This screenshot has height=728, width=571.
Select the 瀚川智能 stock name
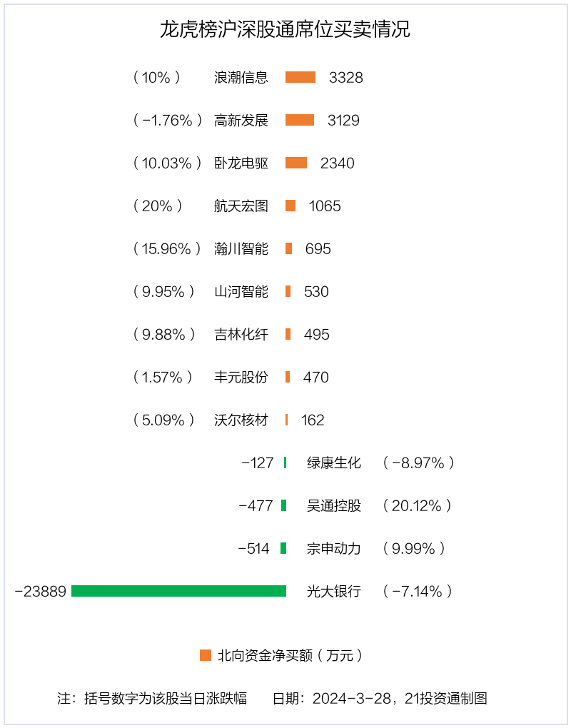click(x=241, y=248)
